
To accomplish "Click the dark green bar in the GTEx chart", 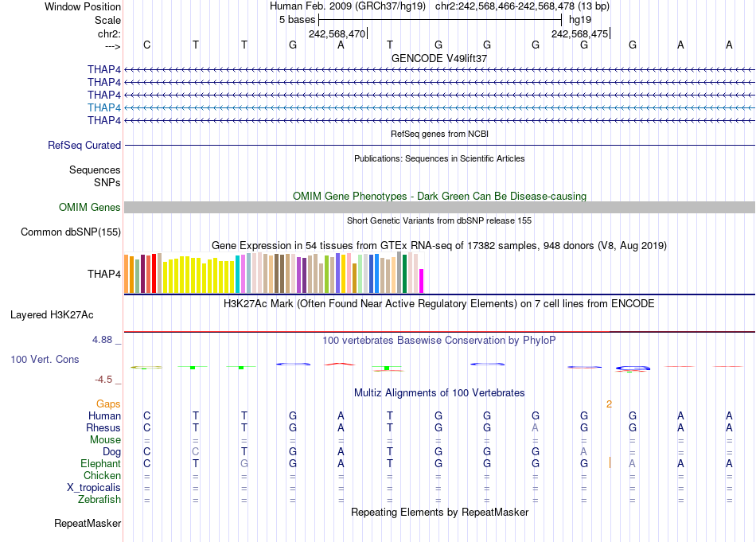I will click(x=405, y=274).
